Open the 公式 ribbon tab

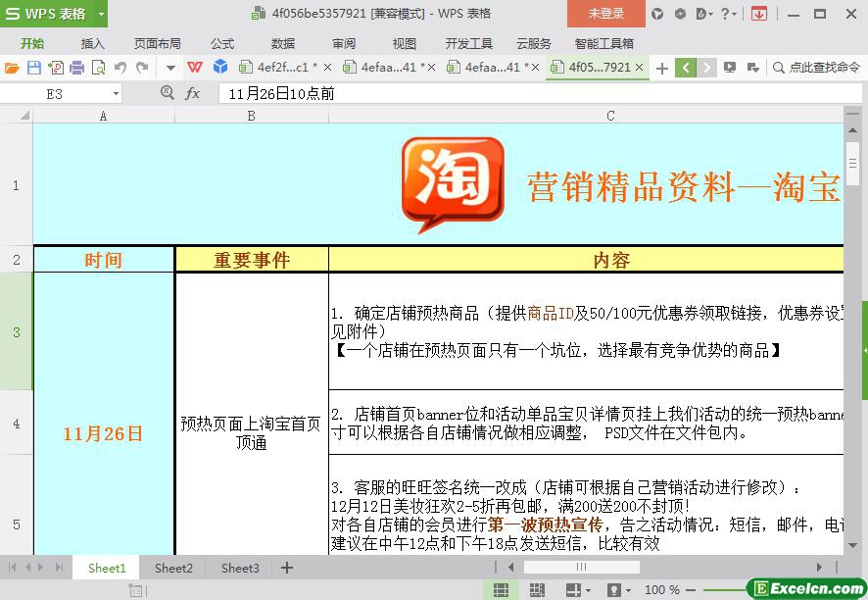222,43
